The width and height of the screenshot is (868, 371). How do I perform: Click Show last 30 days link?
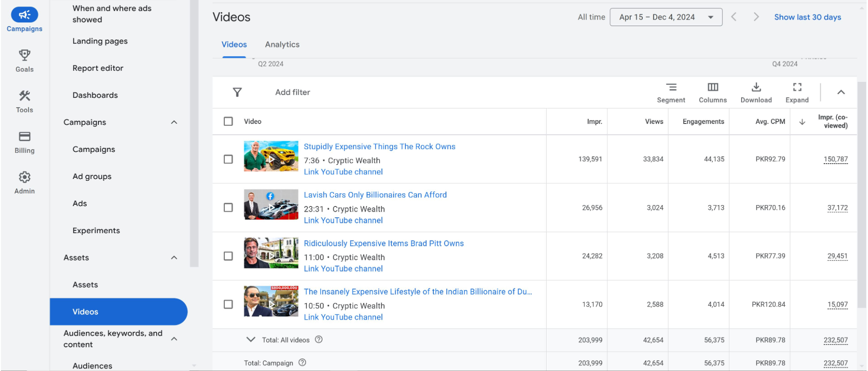click(807, 17)
